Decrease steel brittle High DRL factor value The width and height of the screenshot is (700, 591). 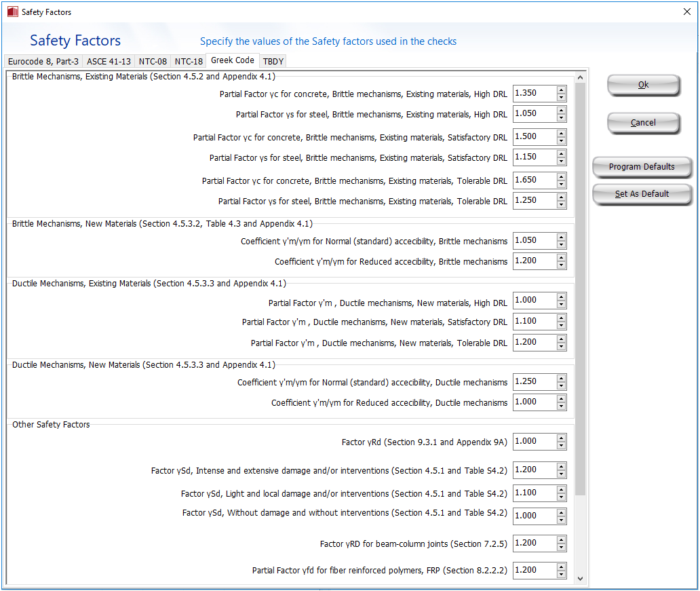pos(562,118)
